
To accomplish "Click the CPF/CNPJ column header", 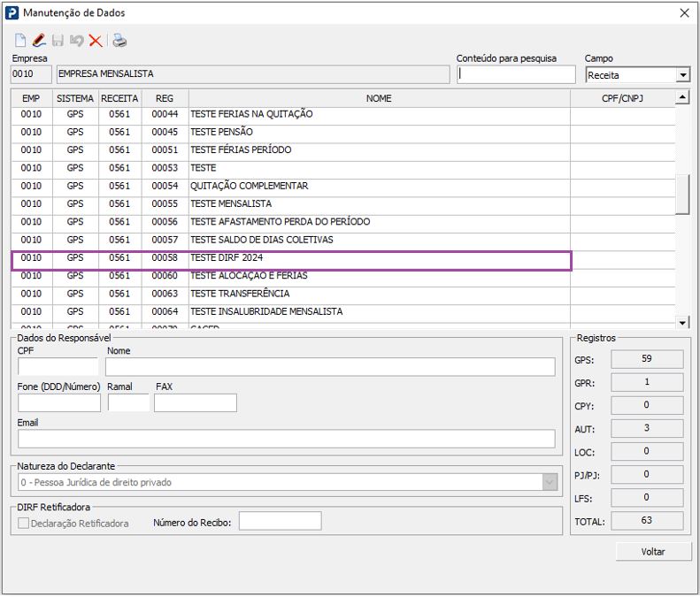I will coord(623,98).
